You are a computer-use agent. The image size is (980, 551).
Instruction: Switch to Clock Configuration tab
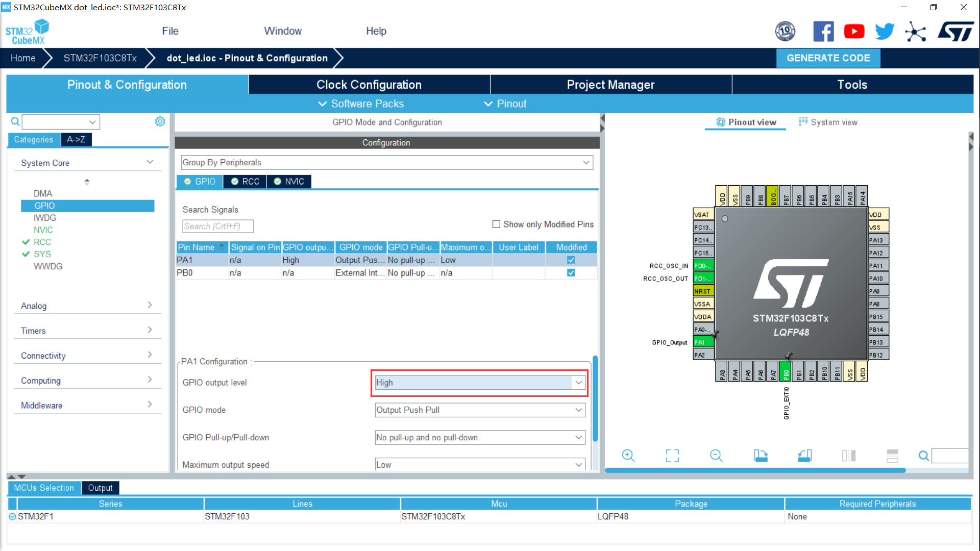[369, 85]
